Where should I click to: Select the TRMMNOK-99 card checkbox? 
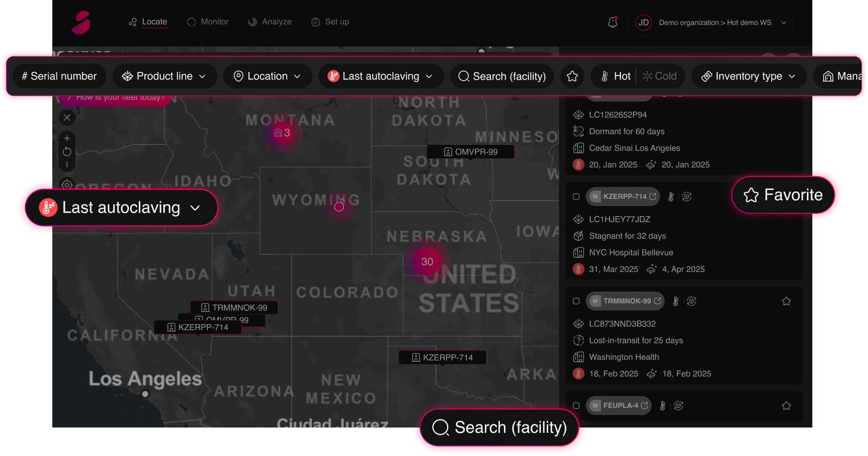coord(576,301)
